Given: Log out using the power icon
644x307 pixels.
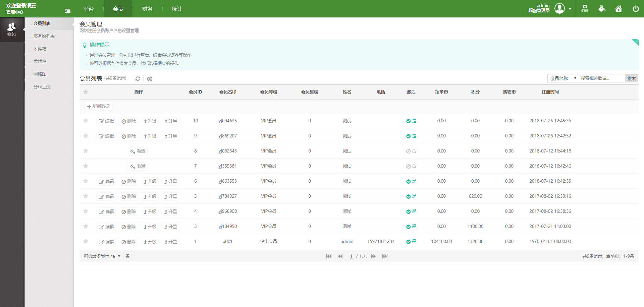Looking at the screenshot, I should (x=636, y=9).
